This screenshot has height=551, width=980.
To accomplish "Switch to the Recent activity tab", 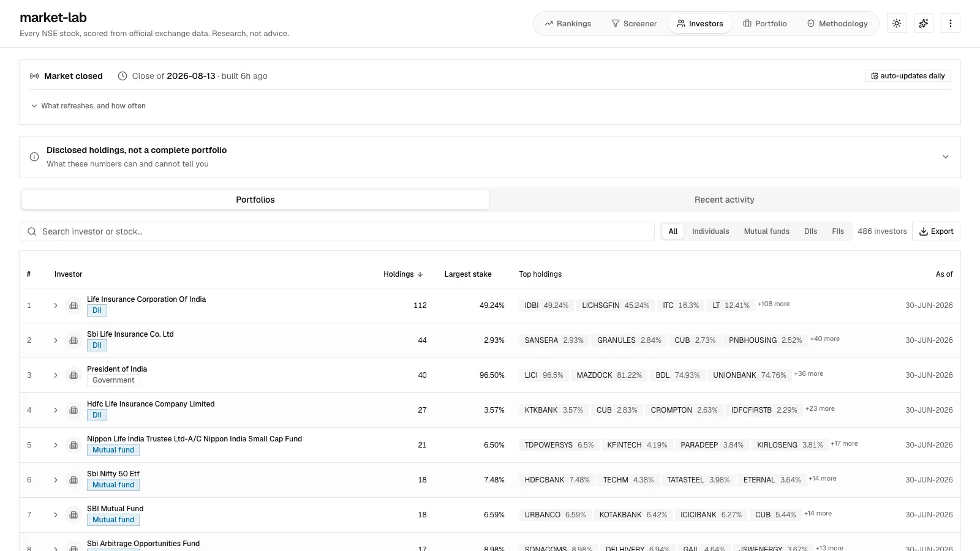I will pyautogui.click(x=725, y=200).
